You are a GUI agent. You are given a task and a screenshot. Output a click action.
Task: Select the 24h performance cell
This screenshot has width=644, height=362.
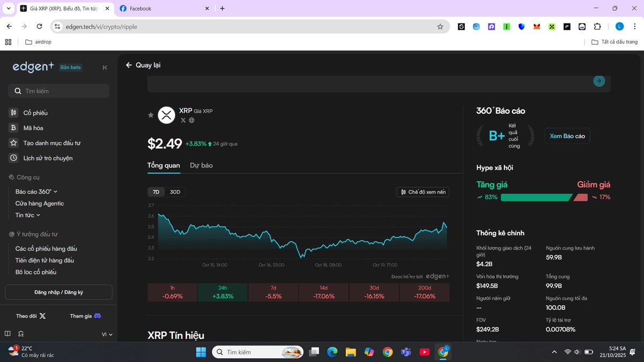point(223,292)
